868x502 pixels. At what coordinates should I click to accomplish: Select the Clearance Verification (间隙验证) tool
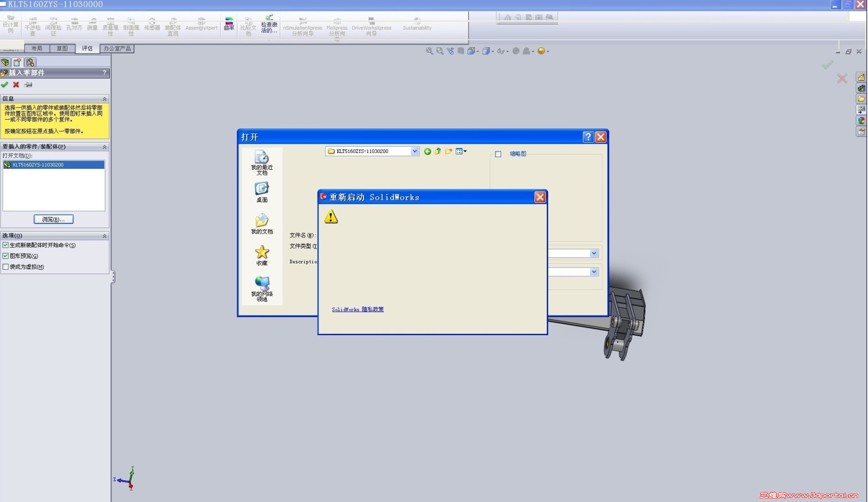click(x=53, y=27)
